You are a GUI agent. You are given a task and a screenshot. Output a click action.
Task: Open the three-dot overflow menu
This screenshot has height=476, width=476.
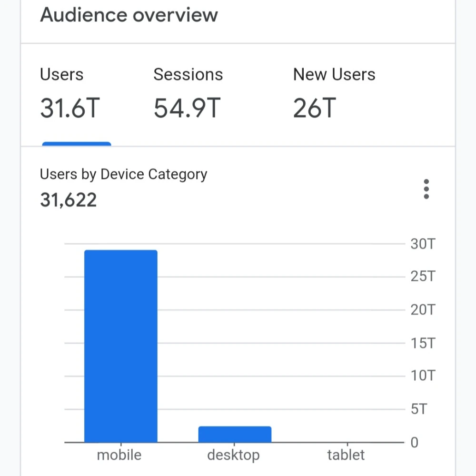click(426, 188)
